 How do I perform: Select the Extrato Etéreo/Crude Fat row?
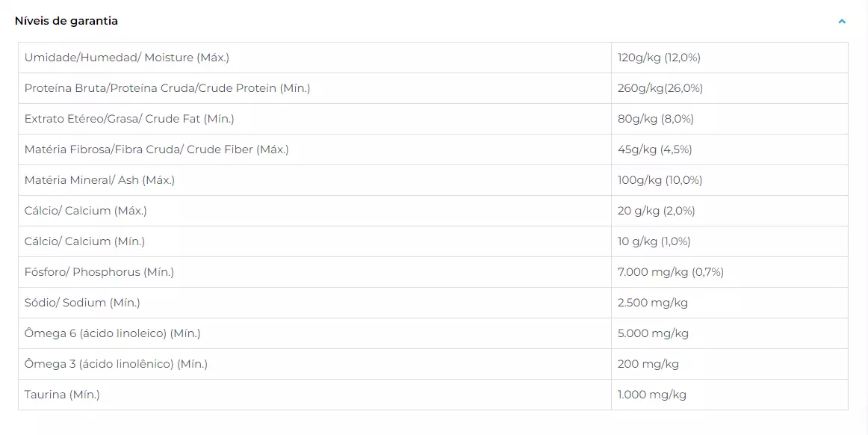(x=433, y=119)
